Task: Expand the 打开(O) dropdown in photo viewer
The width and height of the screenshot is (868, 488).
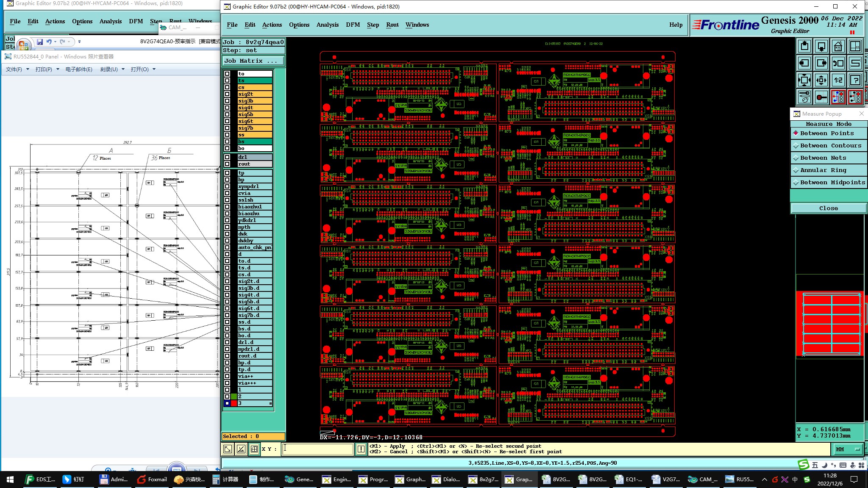Action: (x=154, y=69)
